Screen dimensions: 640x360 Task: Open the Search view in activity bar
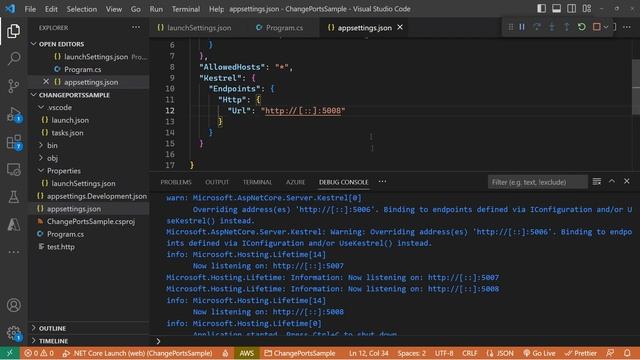coord(13,58)
